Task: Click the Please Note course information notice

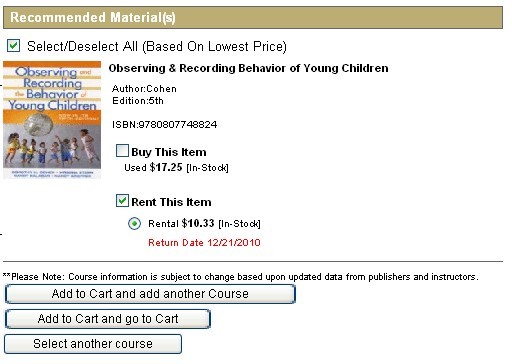Action: pyautogui.click(x=240, y=277)
